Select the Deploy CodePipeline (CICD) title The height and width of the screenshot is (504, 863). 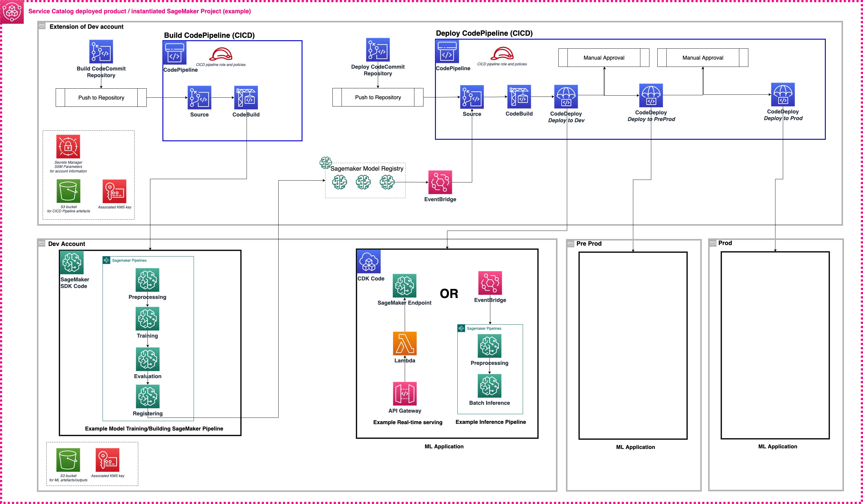[484, 33]
